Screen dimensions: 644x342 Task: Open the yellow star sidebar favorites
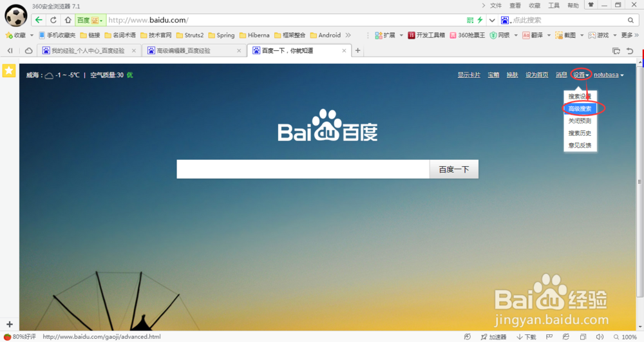(8, 71)
